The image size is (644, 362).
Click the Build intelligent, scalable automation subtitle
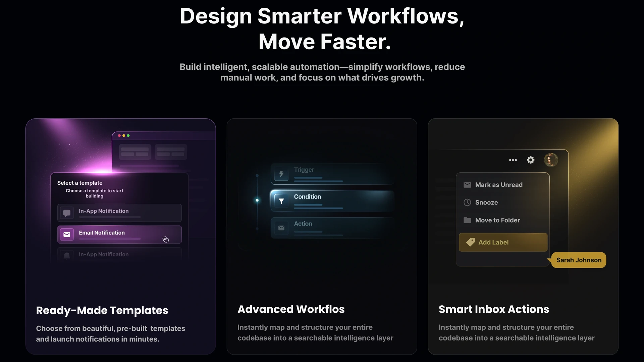(322, 72)
